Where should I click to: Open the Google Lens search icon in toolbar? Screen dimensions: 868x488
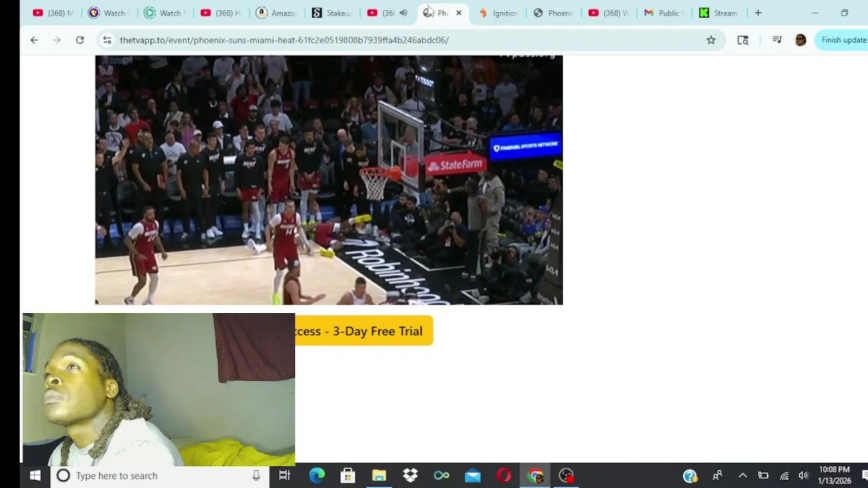[x=743, y=40]
